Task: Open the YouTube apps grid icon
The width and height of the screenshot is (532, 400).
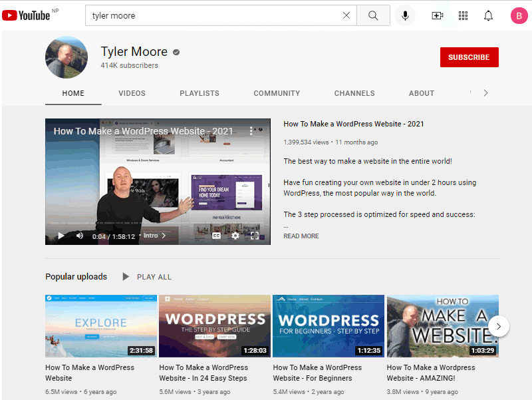Action: [463, 15]
